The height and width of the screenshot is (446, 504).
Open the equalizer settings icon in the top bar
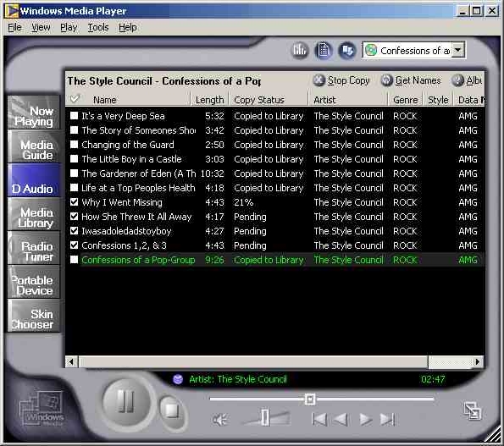(300, 50)
